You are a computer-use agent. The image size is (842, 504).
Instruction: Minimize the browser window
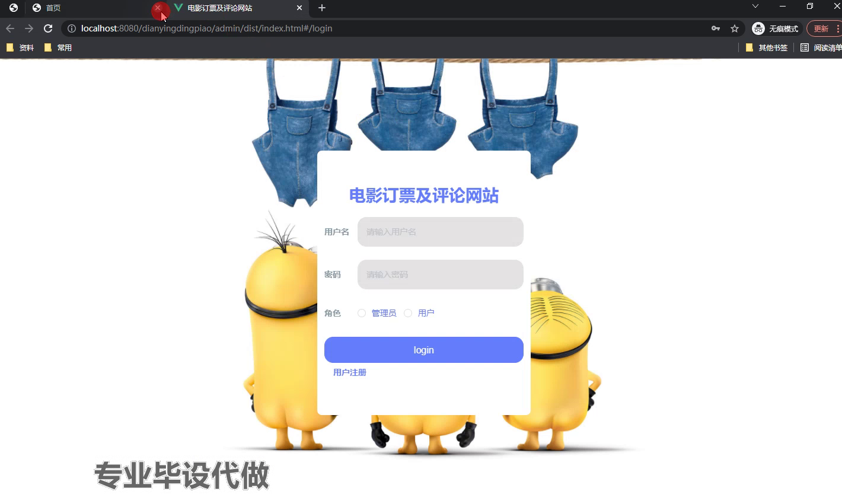coord(783,6)
